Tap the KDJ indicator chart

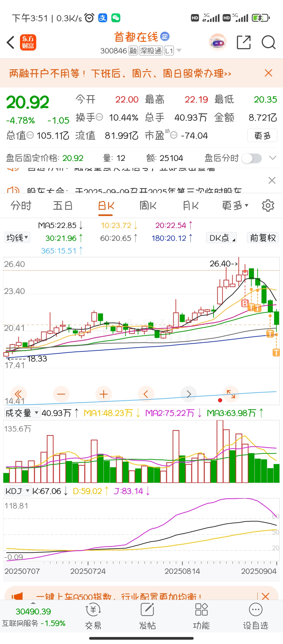pos(141,529)
